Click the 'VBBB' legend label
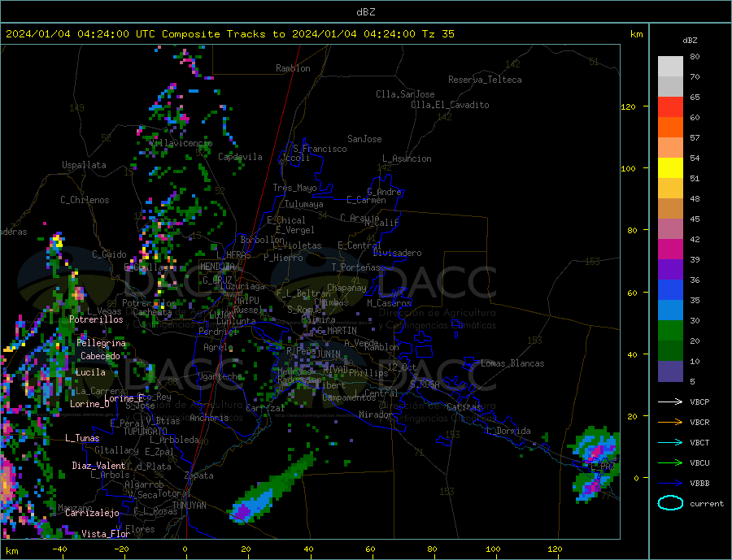The image size is (732, 560). pos(699,483)
